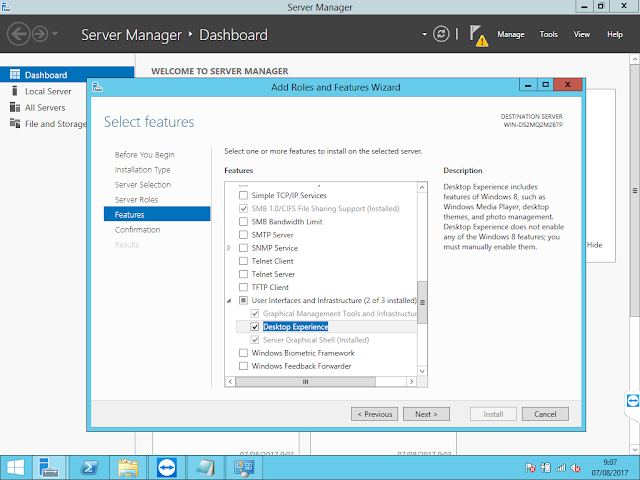The width and height of the screenshot is (640, 480).
Task: Click the Cancel button in wizard
Action: 545,414
